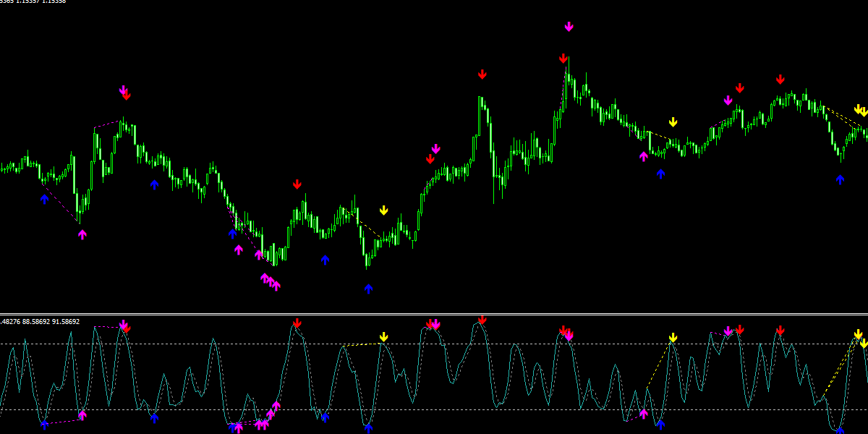868x434 pixels.
Task: Select the leftmost yellow down arrow in the oscillator panel
Action: click(x=383, y=337)
